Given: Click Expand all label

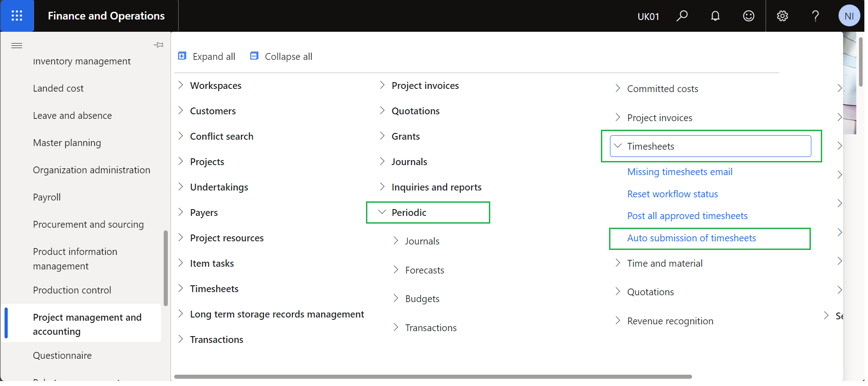Looking at the screenshot, I should [214, 57].
